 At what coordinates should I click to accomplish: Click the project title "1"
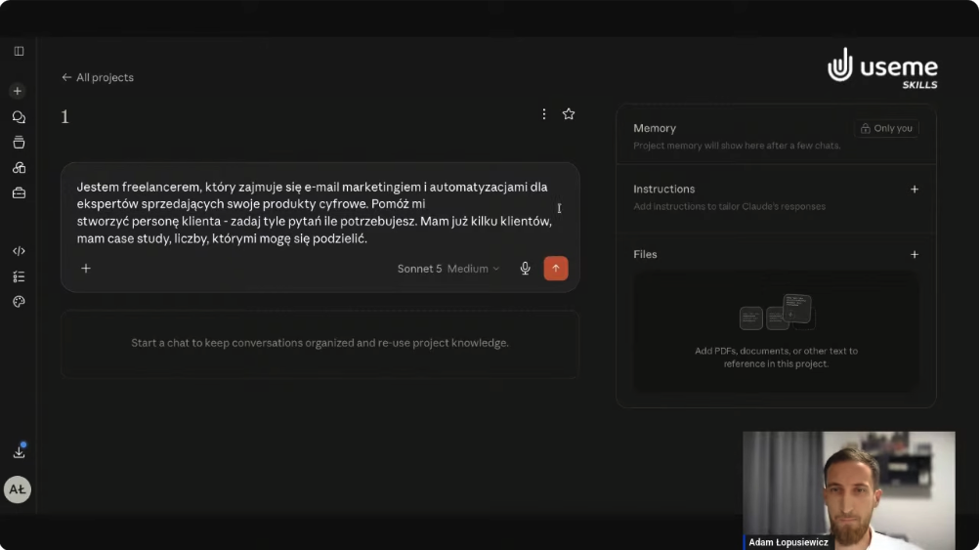(65, 117)
